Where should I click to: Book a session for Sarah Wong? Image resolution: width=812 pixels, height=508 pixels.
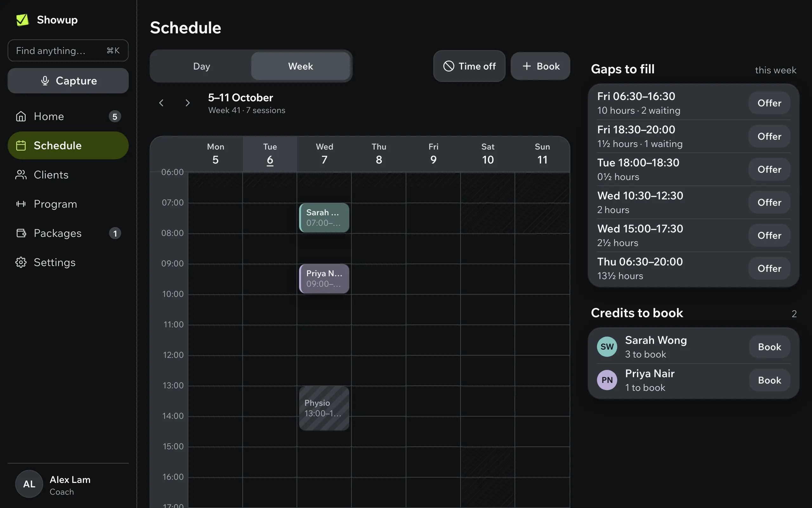pyautogui.click(x=769, y=347)
